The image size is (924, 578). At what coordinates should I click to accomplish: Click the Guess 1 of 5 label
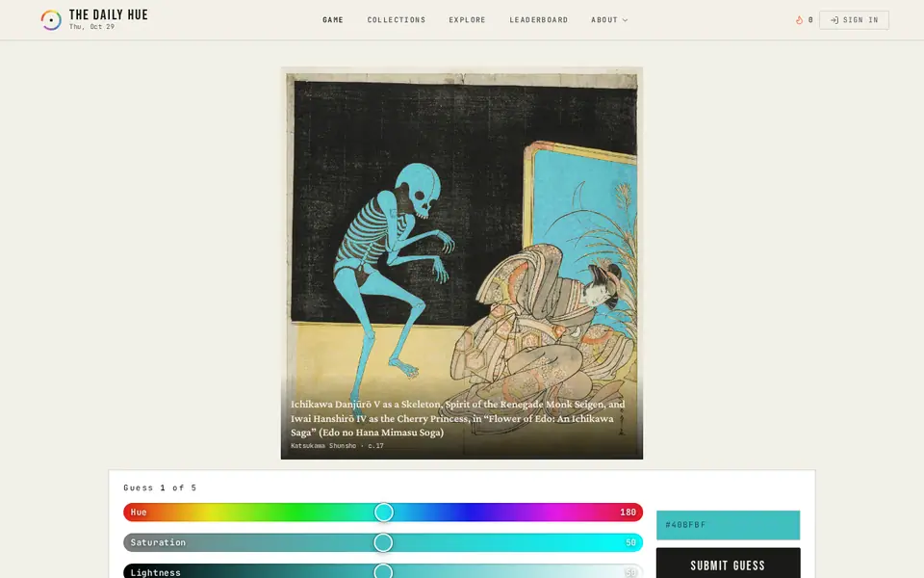click(x=160, y=487)
